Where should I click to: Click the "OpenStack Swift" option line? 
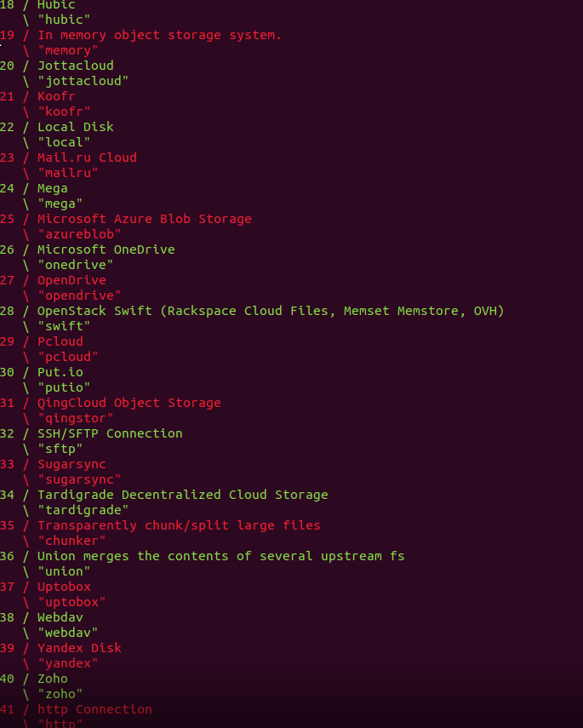coord(270,311)
